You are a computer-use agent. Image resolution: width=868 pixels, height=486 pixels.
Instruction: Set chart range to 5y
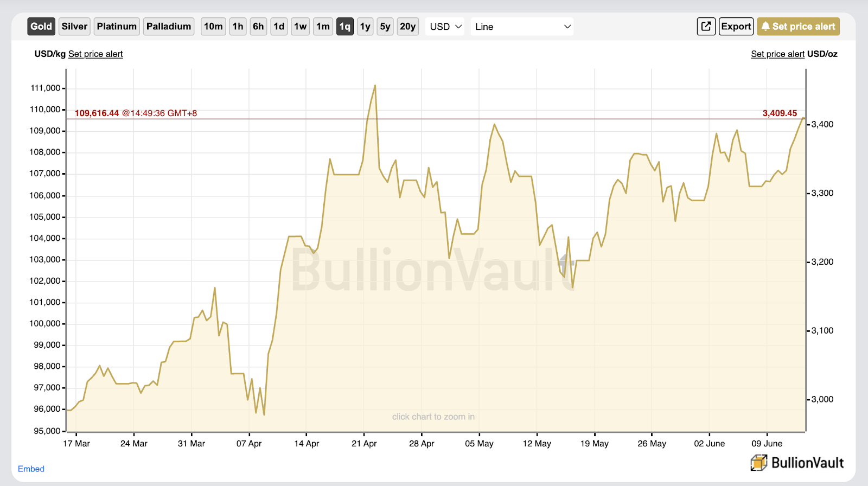tap(385, 26)
